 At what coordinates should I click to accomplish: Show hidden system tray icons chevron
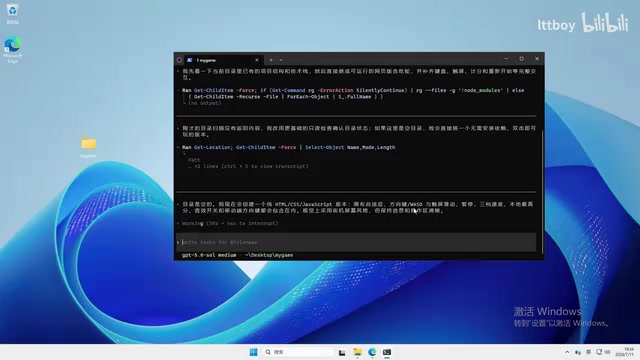(567, 352)
